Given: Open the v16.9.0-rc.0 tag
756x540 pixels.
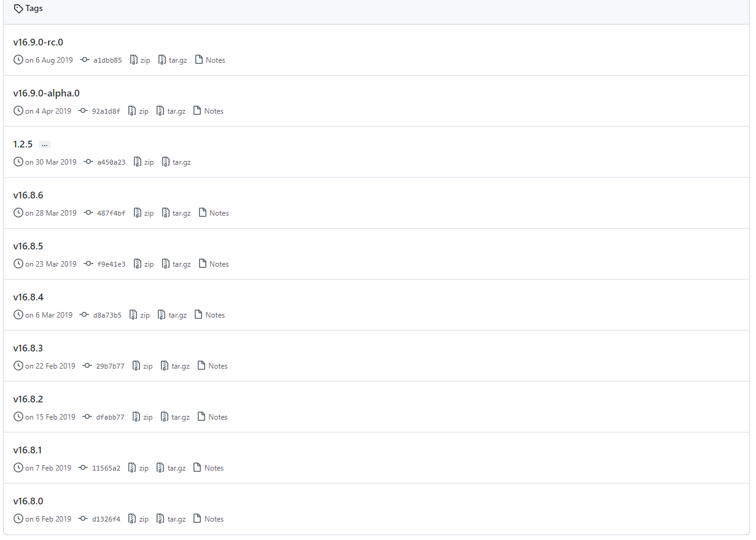Looking at the screenshot, I should tap(38, 42).
